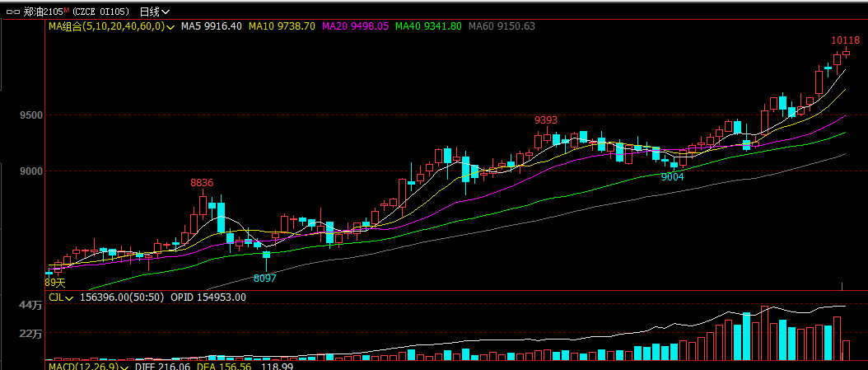Select the MA10 9738.70 legend value
The height and width of the screenshot is (370, 868).
282,26
